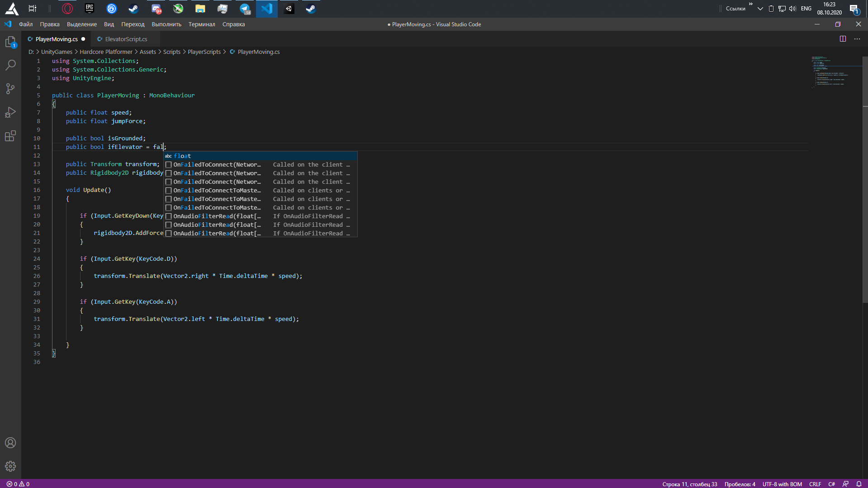Open the Справка menu
Viewport: 868px width, 488px height.
[233, 24]
